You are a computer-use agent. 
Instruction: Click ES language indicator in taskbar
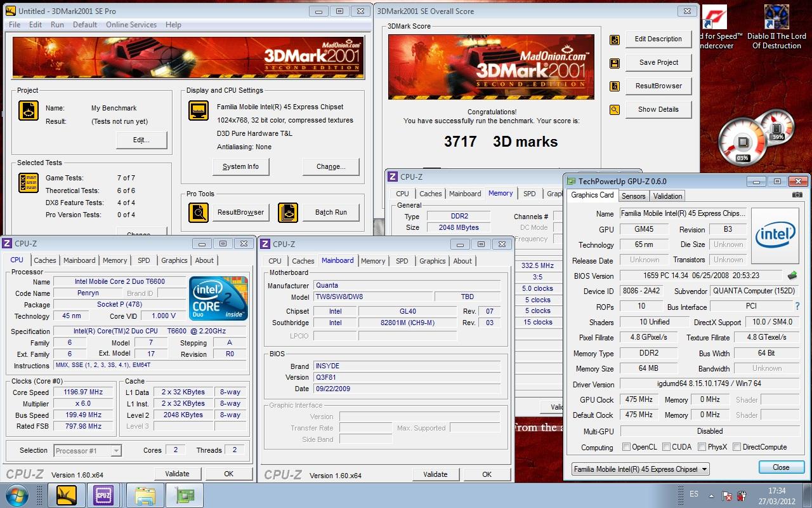pos(694,493)
